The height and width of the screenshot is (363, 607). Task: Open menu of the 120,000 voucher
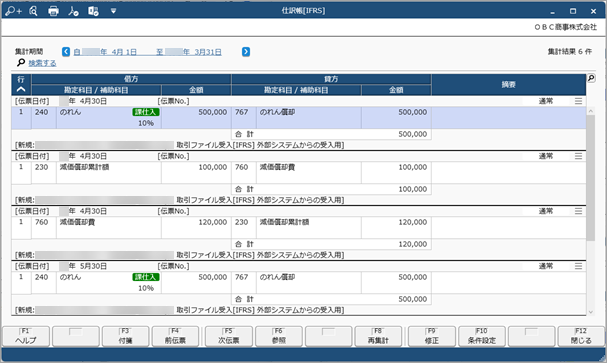click(578, 211)
